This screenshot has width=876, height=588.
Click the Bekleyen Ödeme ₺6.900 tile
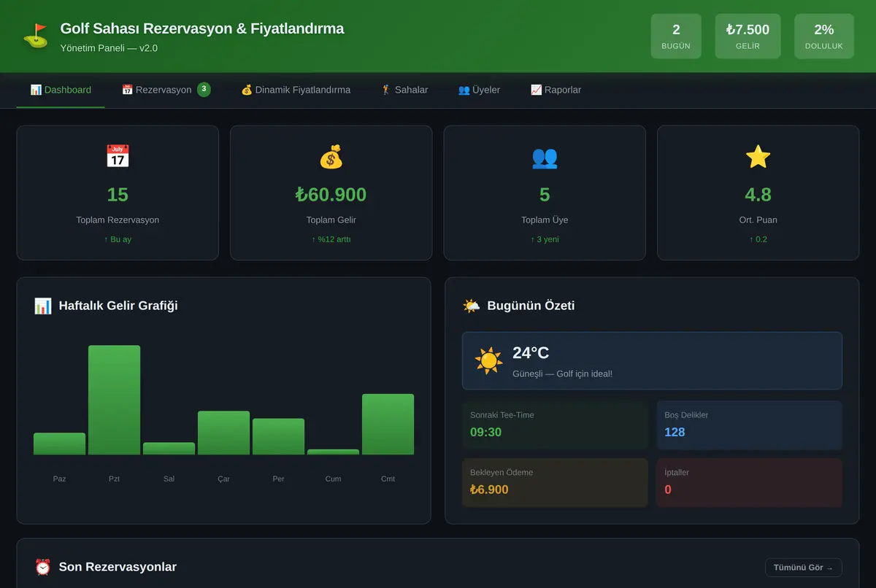pyautogui.click(x=555, y=483)
